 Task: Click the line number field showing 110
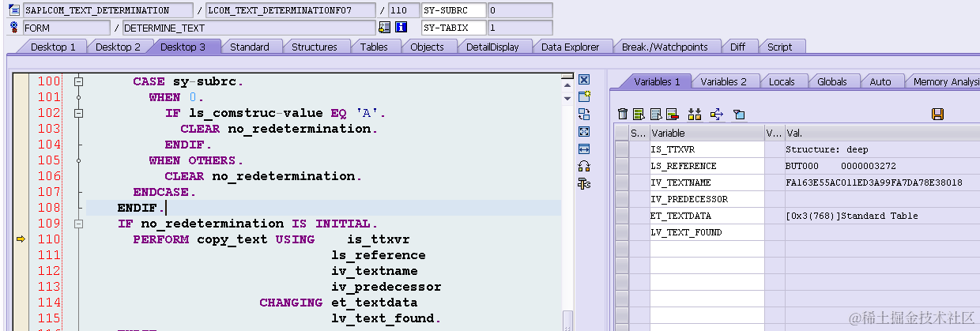403,11
